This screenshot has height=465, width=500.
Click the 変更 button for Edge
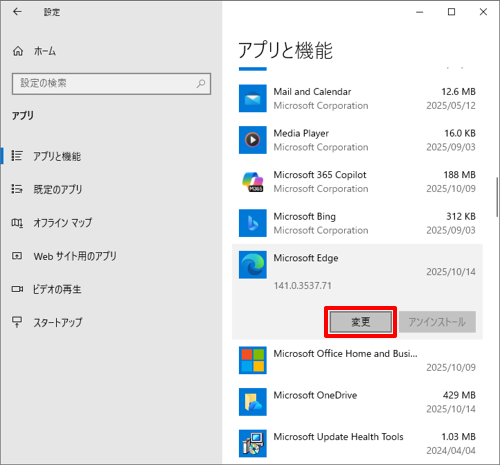(x=361, y=322)
